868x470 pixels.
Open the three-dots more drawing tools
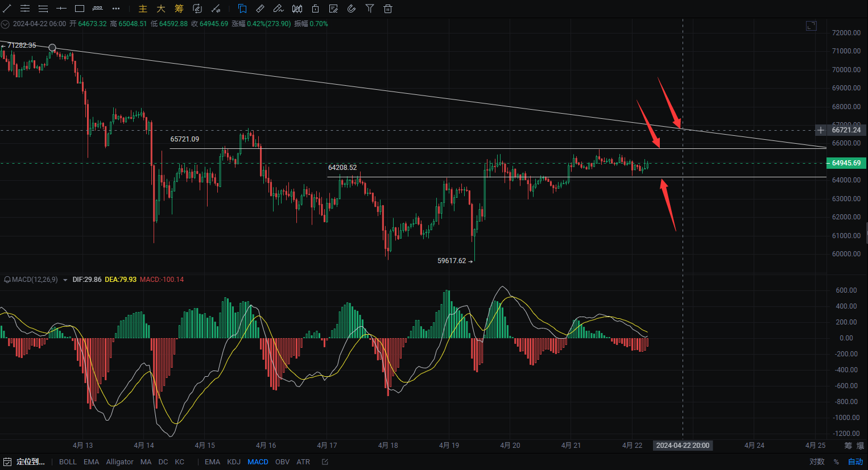pyautogui.click(x=116, y=9)
